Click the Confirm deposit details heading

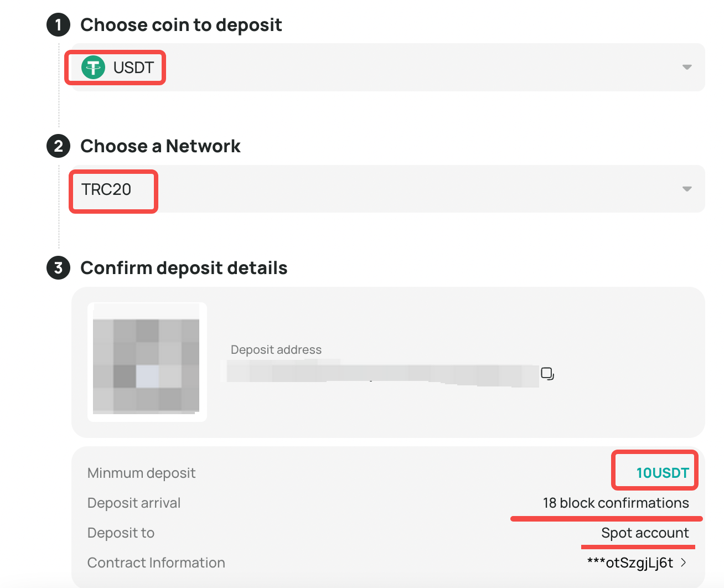184,268
